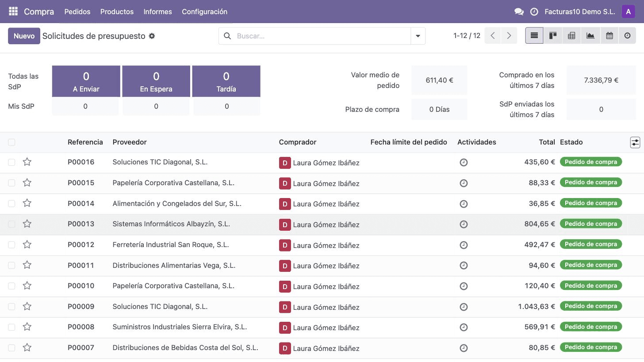
Task: Open the conversations chat icon
Action: point(519,12)
